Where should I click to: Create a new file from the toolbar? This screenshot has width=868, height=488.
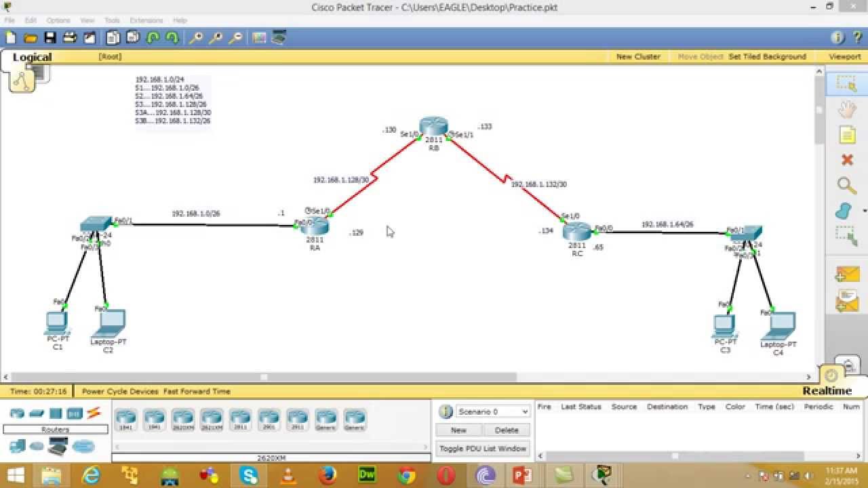coord(11,38)
